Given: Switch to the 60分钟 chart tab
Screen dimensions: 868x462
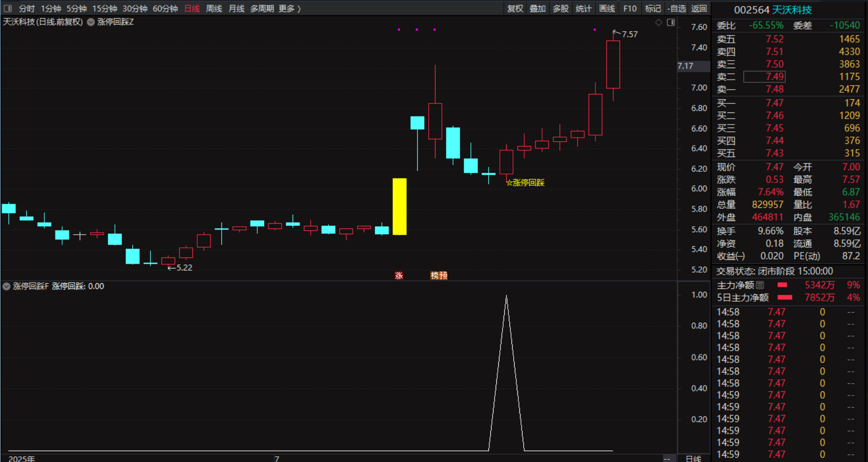Looking at the screenshot, I should click(x=165, y=8).
